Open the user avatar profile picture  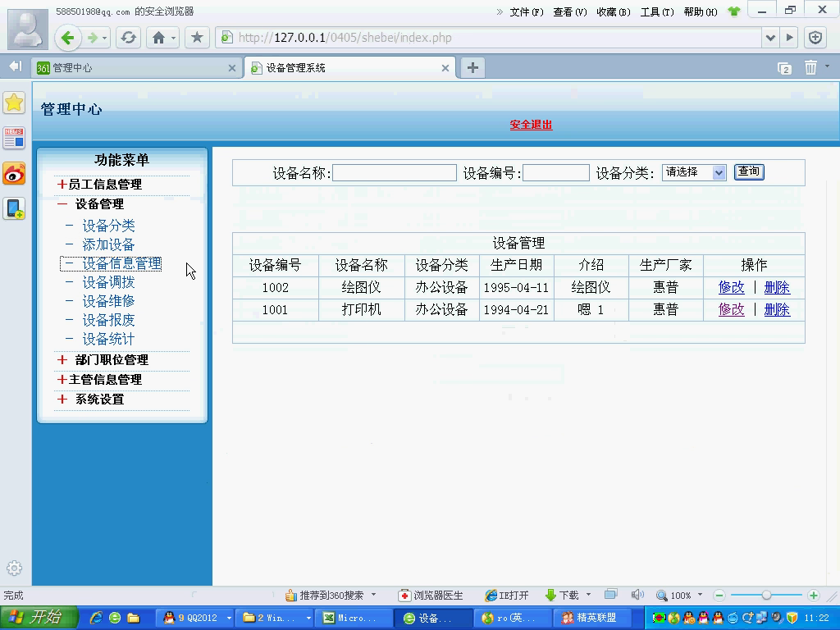[27, 30]
